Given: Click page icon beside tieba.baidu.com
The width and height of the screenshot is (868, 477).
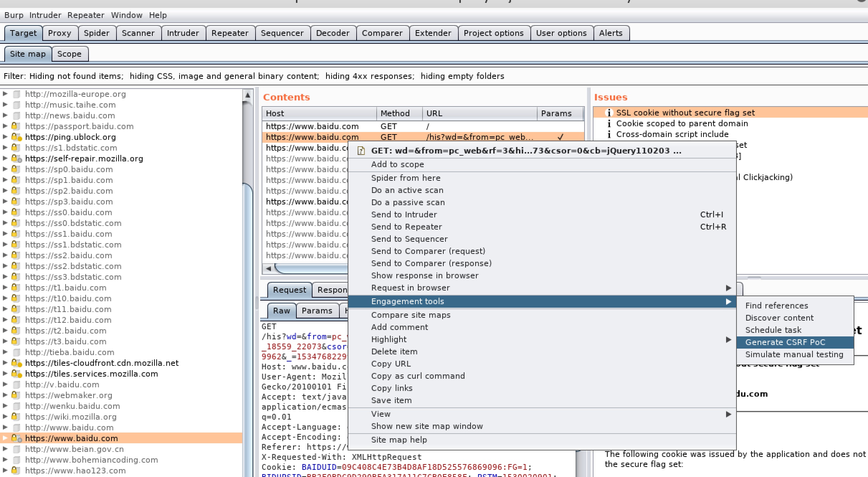Looking at the screenshot, I should click(16, 352).
